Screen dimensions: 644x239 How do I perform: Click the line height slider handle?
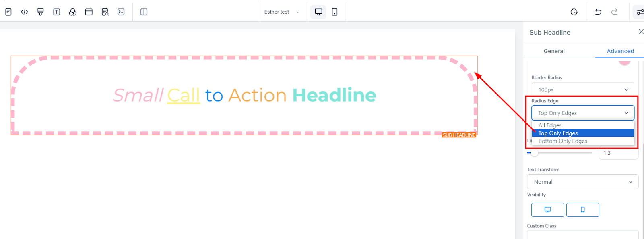click(534, 153)
